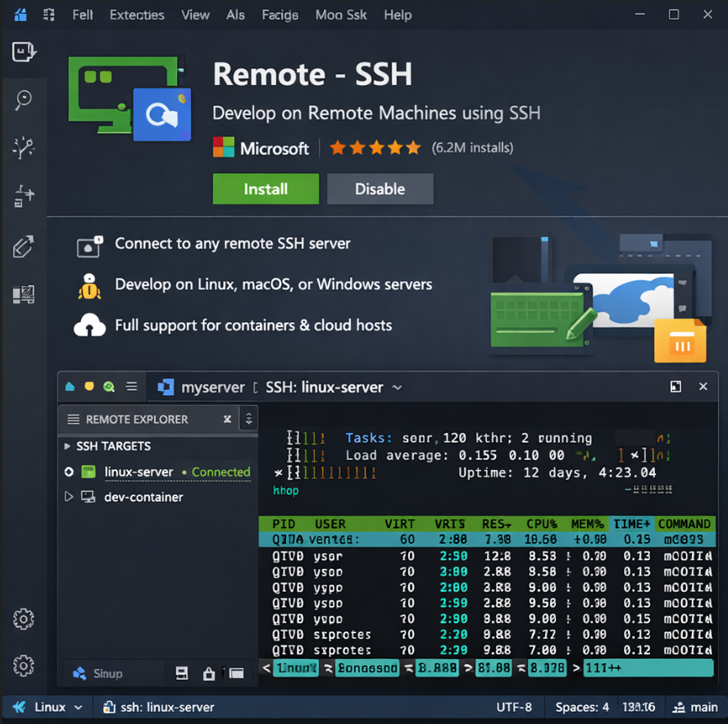Click the COMMAND column header
The height and width of the screenshot is (724, 728).
click(x=685, y=524)
